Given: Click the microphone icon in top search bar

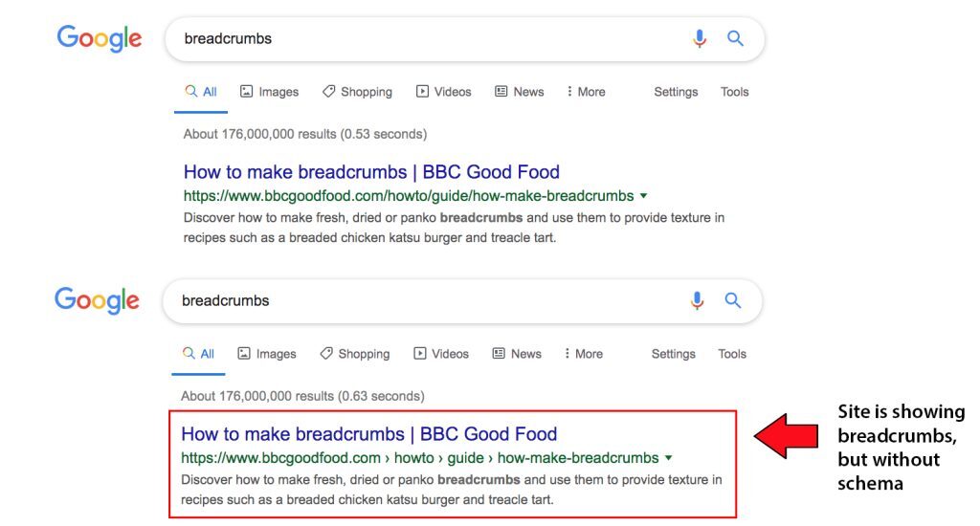Looking at the screenshot, I should tap(700, 38).
